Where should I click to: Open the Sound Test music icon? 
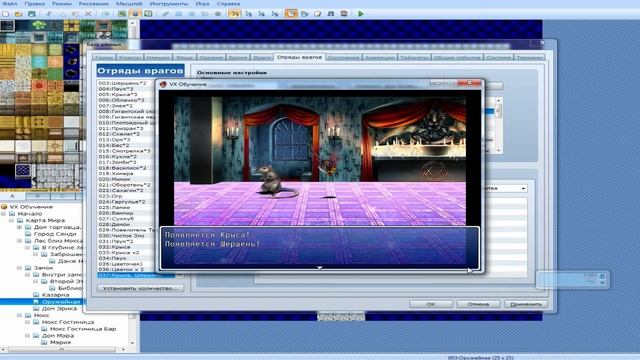point(331,13)
